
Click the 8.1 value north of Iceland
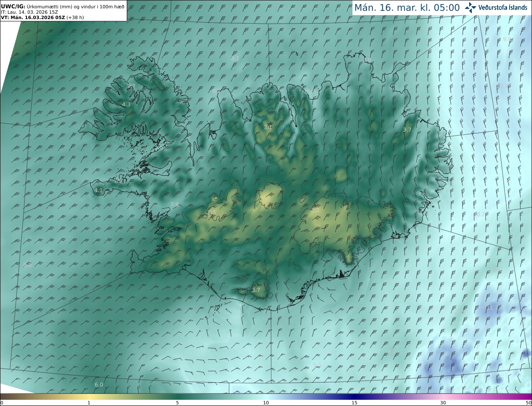235,59
